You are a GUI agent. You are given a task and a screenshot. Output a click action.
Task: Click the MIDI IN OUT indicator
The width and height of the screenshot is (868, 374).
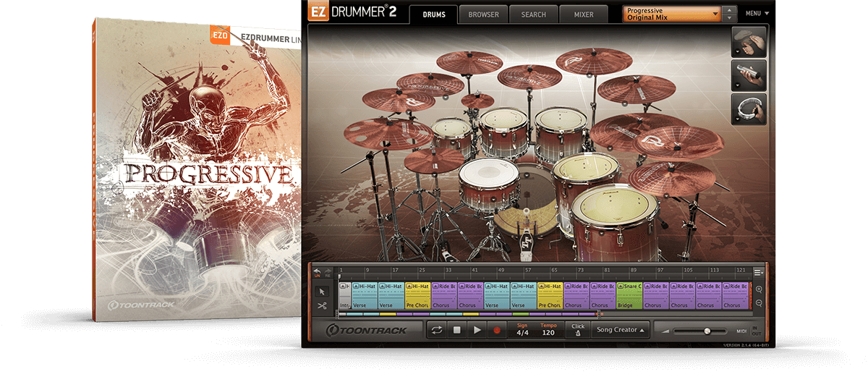pos(748,331)
